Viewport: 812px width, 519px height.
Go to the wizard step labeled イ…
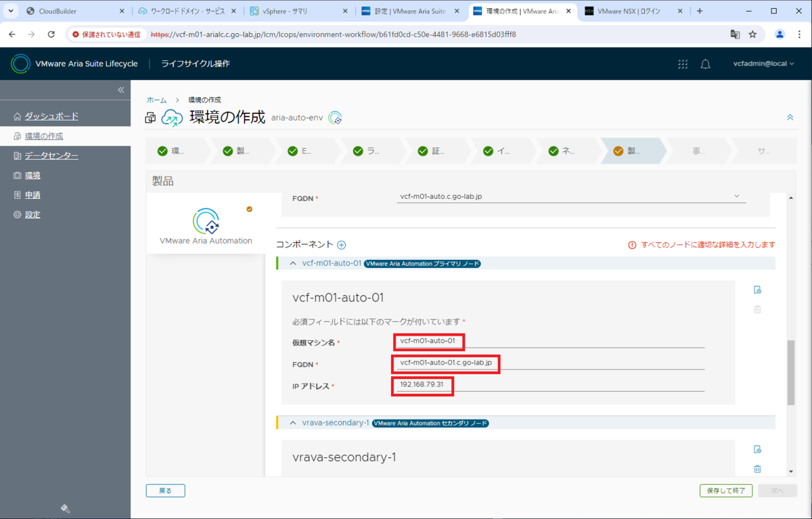tap(502, 151)
